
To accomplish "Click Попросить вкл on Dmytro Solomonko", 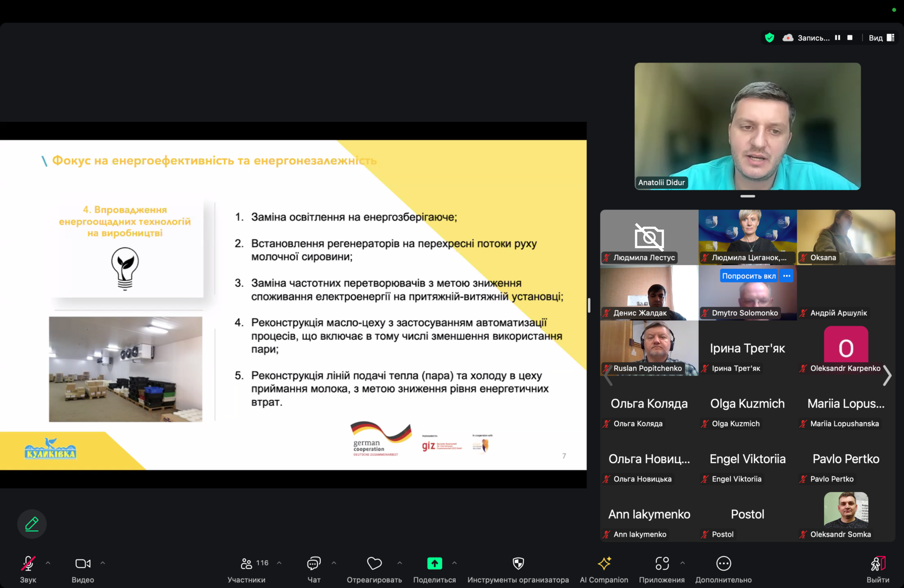I will coord(749,276).
